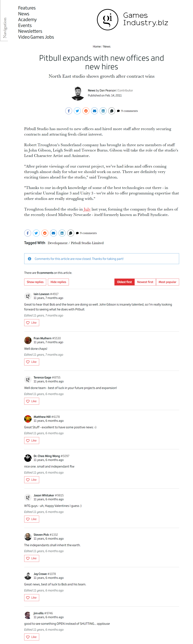
Task: Copy article link using bottom copy icon
Action: [x=71, y=233]
